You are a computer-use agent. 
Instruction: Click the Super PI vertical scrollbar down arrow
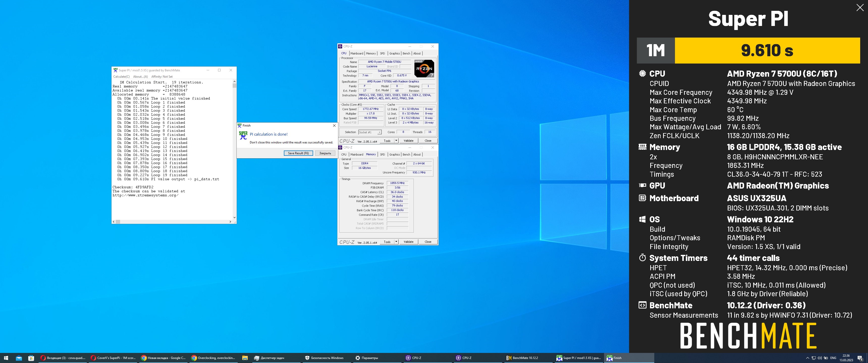pos(234,218)
